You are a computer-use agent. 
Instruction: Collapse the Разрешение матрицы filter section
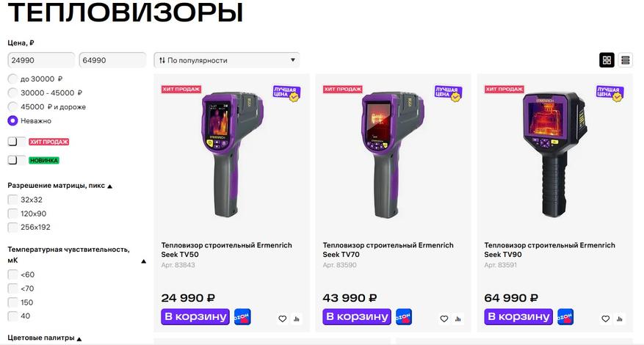click(110, 186)
